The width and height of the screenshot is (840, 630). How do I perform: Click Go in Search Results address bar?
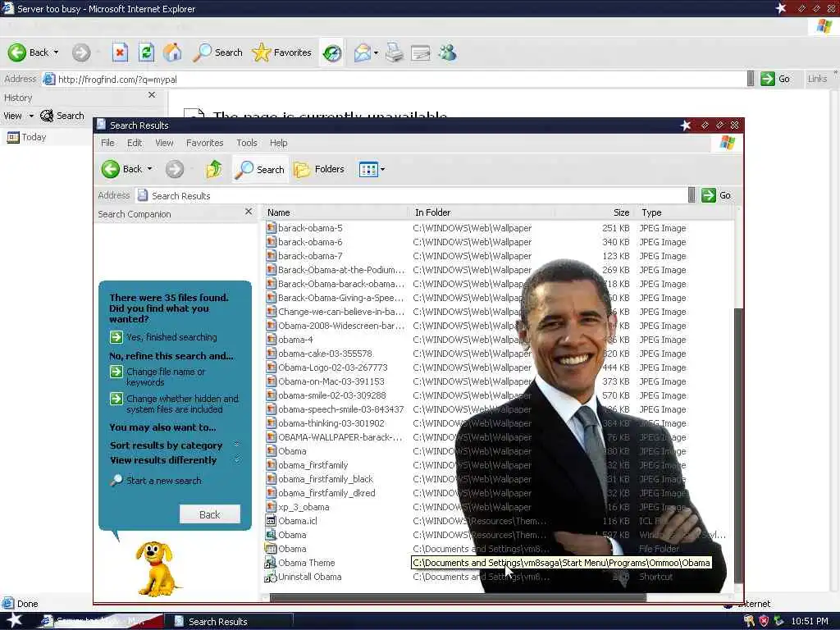716,195
